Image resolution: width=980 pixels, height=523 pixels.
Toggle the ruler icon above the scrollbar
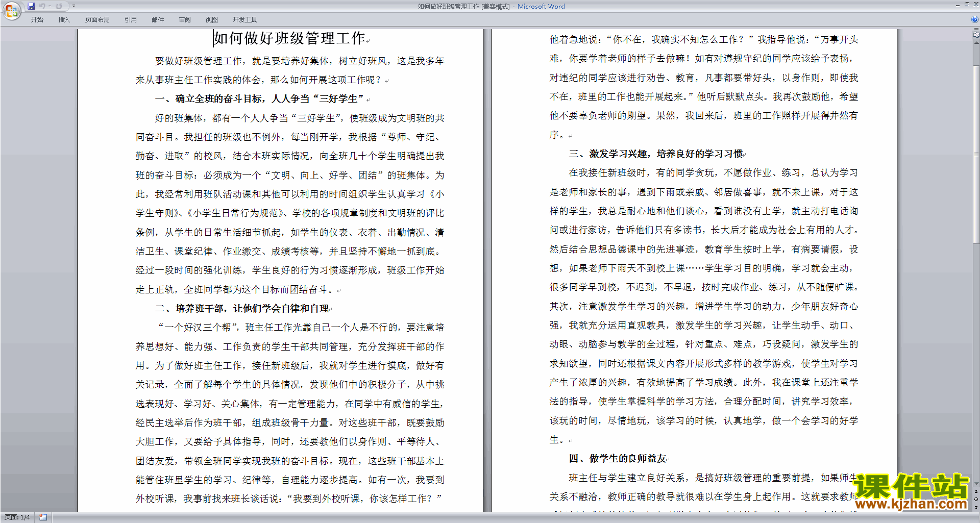click(976, 35)
